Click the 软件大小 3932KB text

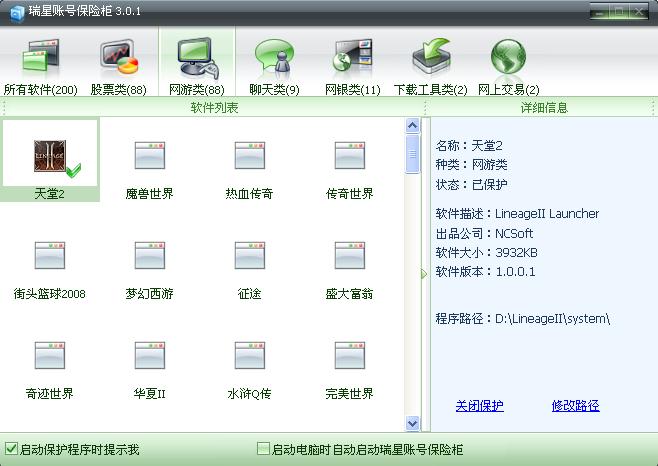[x=486, y=253]
